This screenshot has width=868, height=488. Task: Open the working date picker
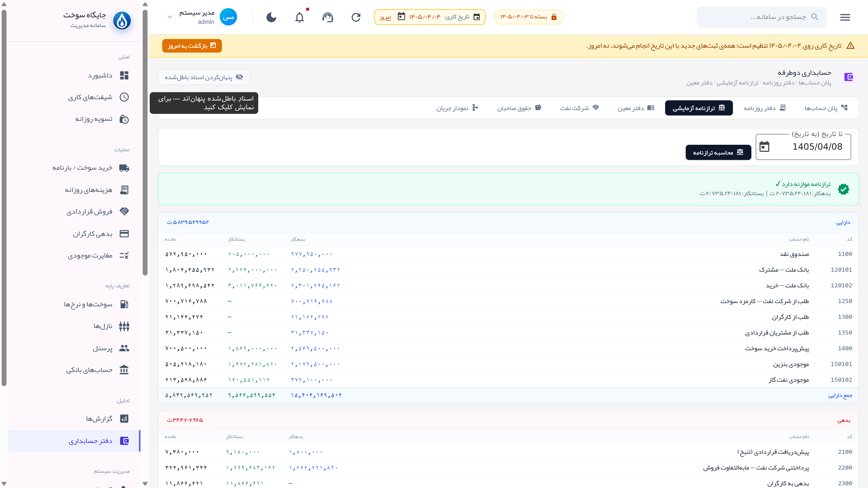click(x=430, y=17)
